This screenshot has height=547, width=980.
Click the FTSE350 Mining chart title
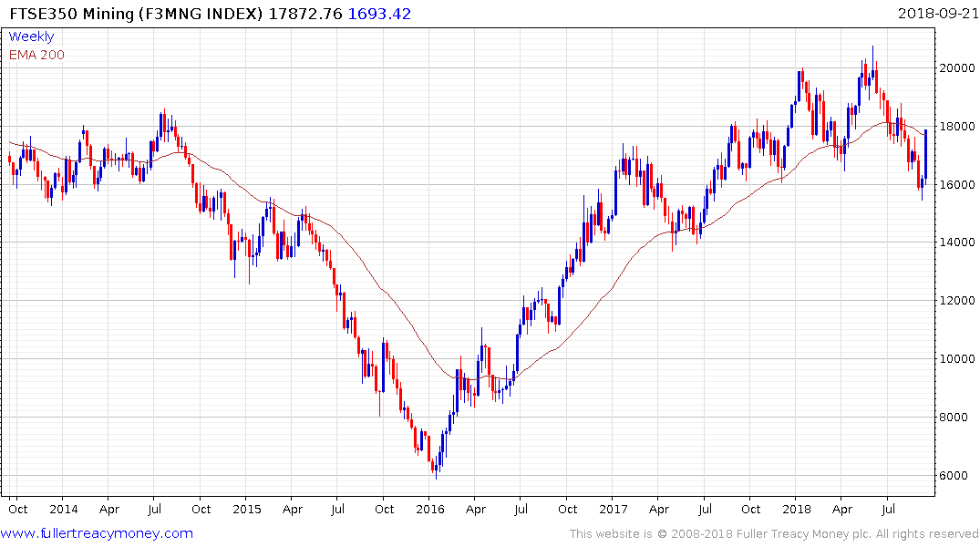pos(128,14)
